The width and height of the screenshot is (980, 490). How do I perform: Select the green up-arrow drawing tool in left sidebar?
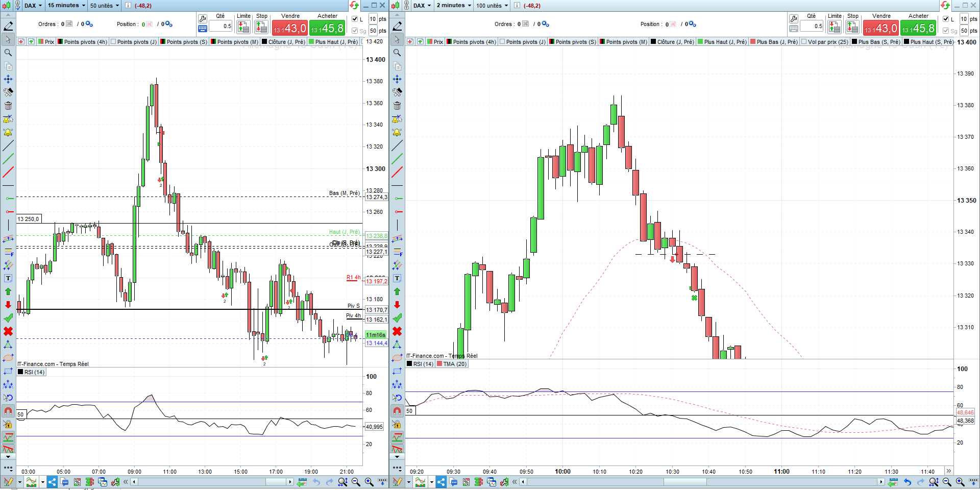(x=8, y=291)
